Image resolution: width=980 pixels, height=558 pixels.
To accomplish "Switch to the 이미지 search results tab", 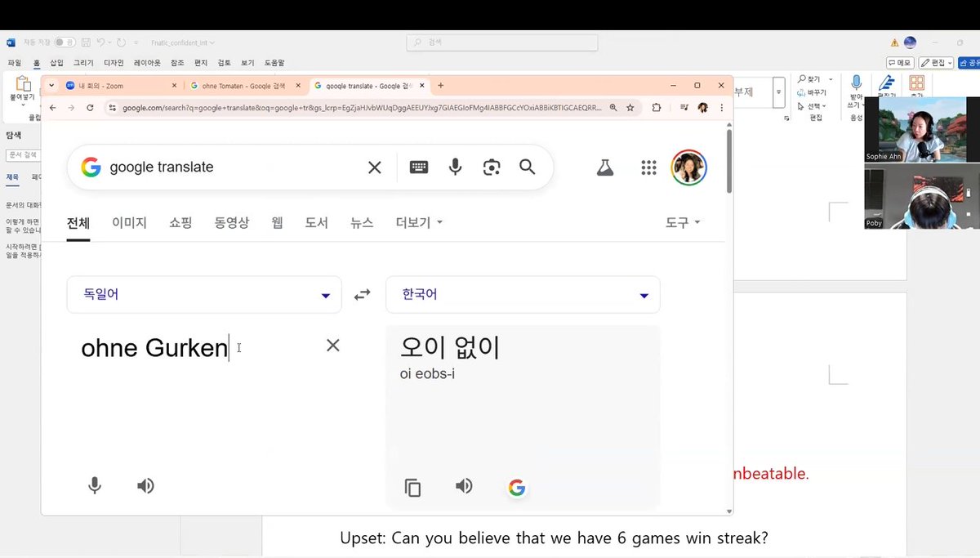I will (129, 221).
